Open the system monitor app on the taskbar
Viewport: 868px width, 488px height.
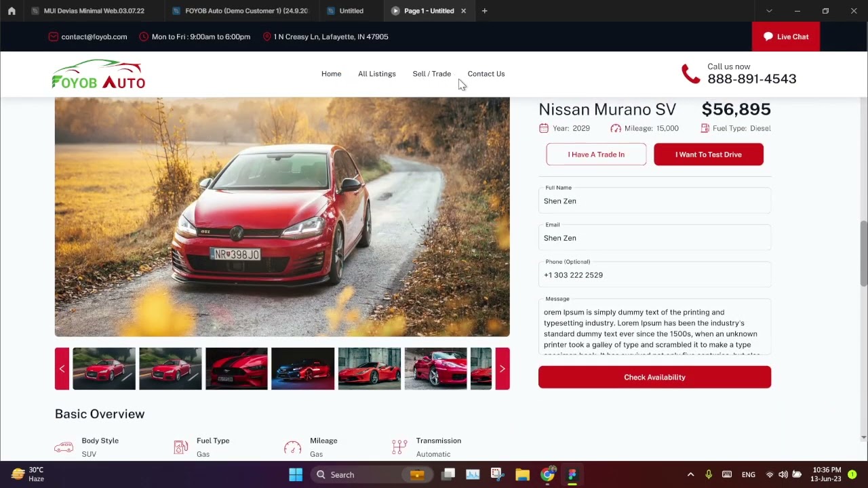pos(473,474)
